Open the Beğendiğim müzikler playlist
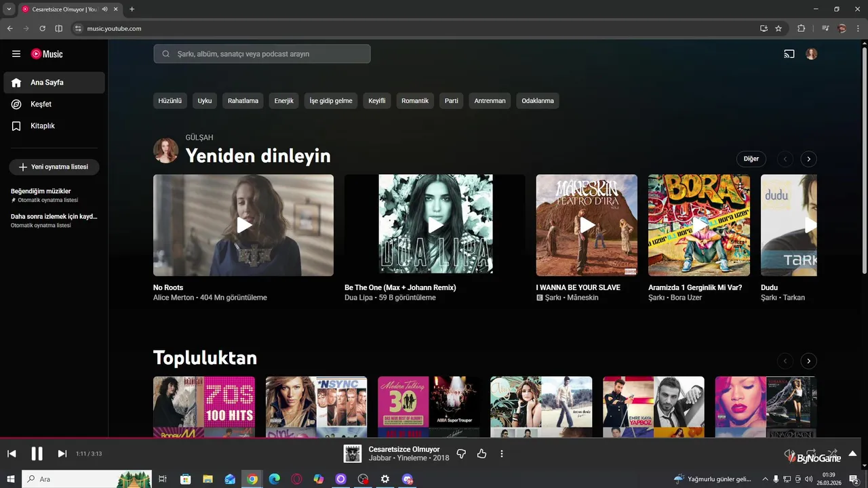 coord(54,195)
